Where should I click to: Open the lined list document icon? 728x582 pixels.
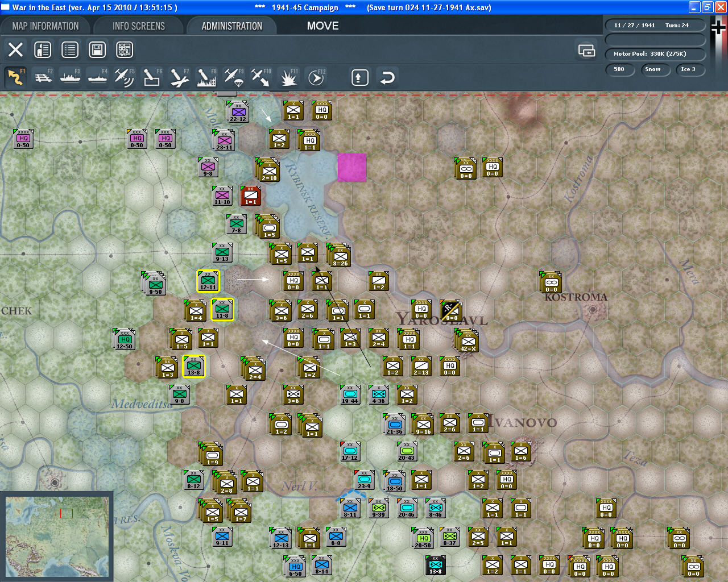(x=70, y=49)
